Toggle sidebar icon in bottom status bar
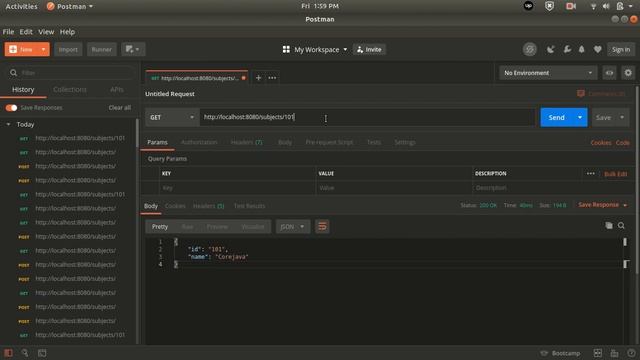This screenshot has height=360, width=640. tap(8, 353)
